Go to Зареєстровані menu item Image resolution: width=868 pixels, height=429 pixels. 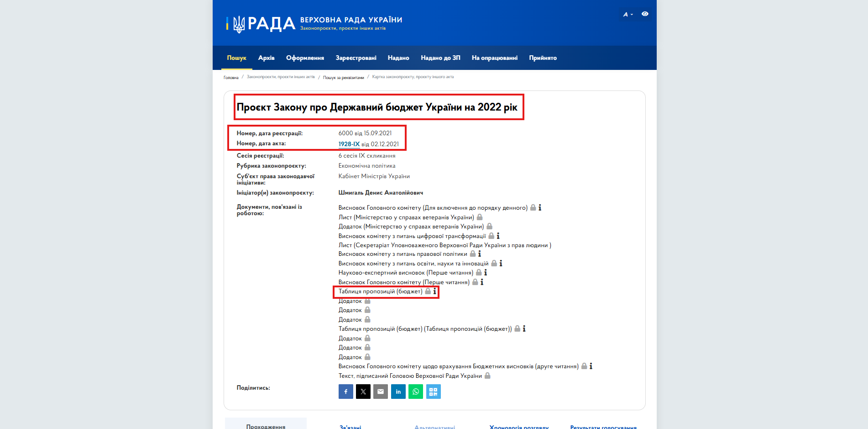pos(356,58)
